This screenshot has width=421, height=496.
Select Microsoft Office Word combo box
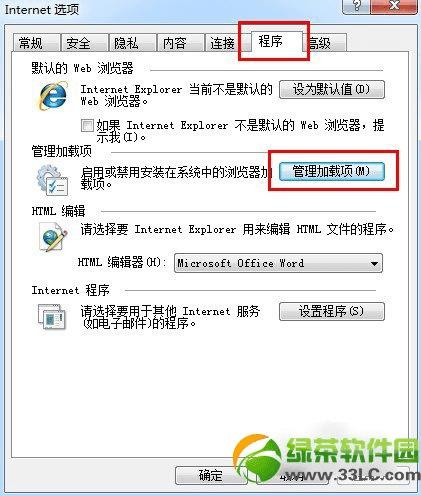(x=278, y=263)
